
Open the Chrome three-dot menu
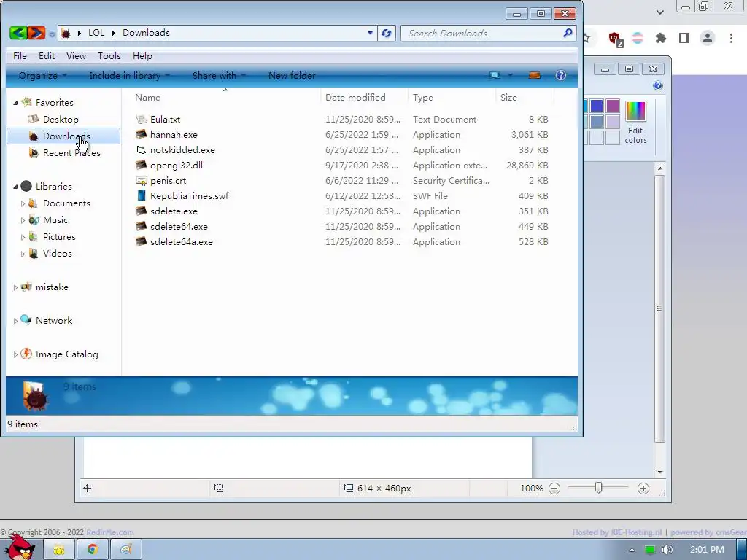coord(731,38)
